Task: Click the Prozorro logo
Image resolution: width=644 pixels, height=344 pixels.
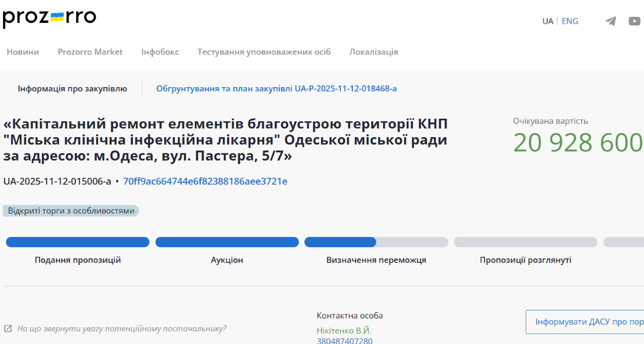Action: click(49, 18)
